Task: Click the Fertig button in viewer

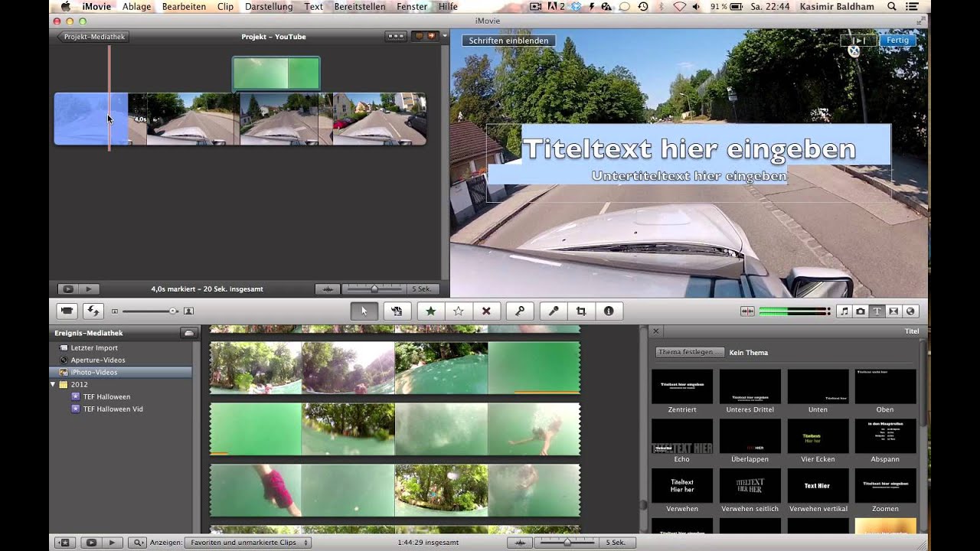Action: pyautogui.click(x=897, y=41)
